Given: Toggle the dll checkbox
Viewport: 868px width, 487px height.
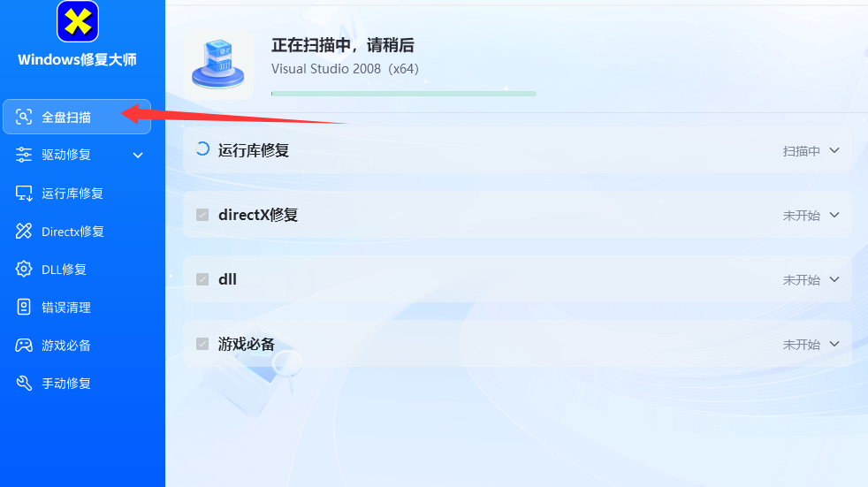Looking at the screenshot, I should pyautogui.click(x=202, y=279).
